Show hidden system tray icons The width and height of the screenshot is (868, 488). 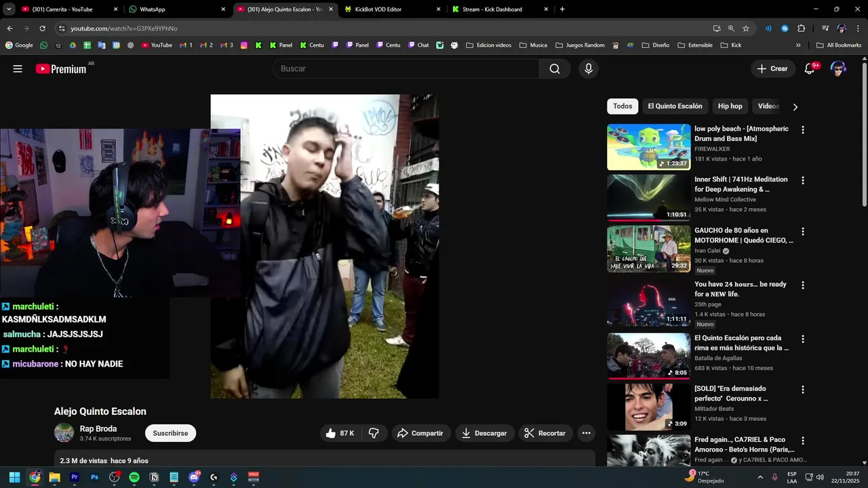click(x=759, y=477)
